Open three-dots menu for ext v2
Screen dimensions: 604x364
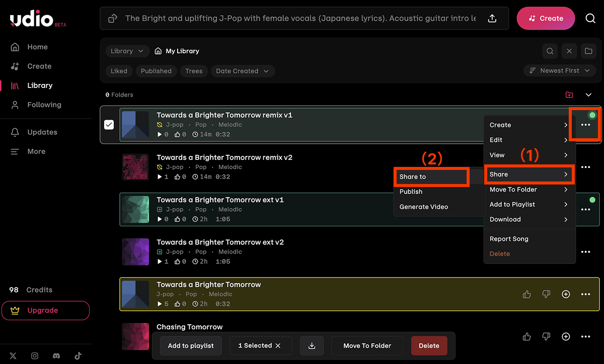point(585,252)
